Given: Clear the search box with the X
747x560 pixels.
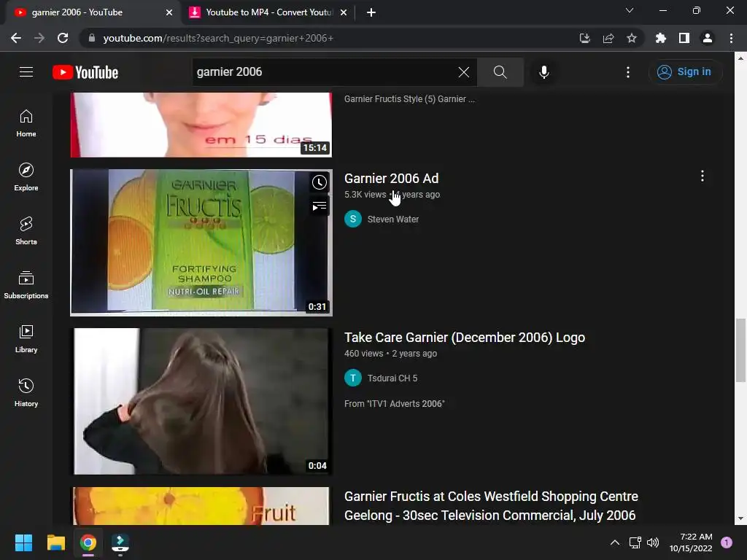Looking at the screenshot, I should click(463, 72).
